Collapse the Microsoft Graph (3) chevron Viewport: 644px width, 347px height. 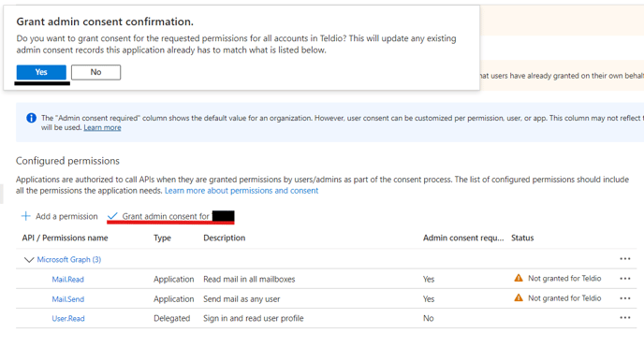click(28, 260)
